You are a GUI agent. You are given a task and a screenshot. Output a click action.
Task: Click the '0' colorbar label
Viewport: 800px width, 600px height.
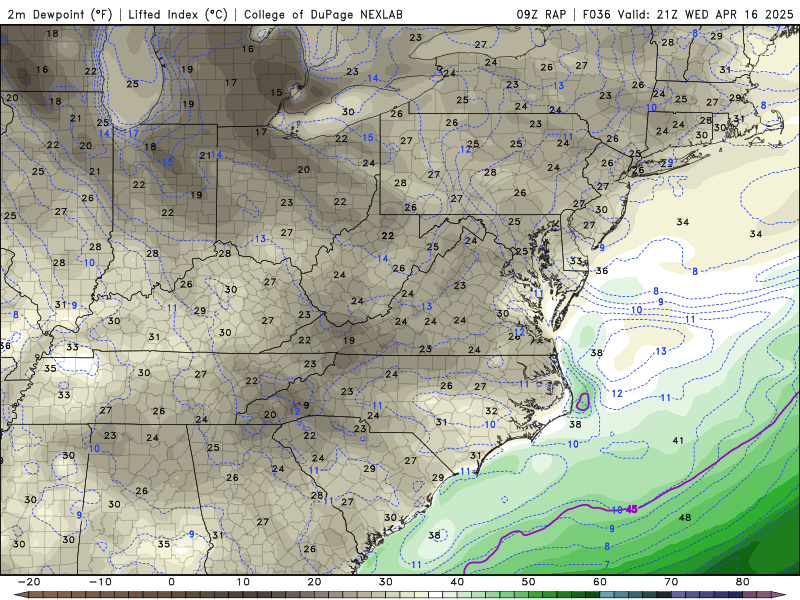pos(171,582)
